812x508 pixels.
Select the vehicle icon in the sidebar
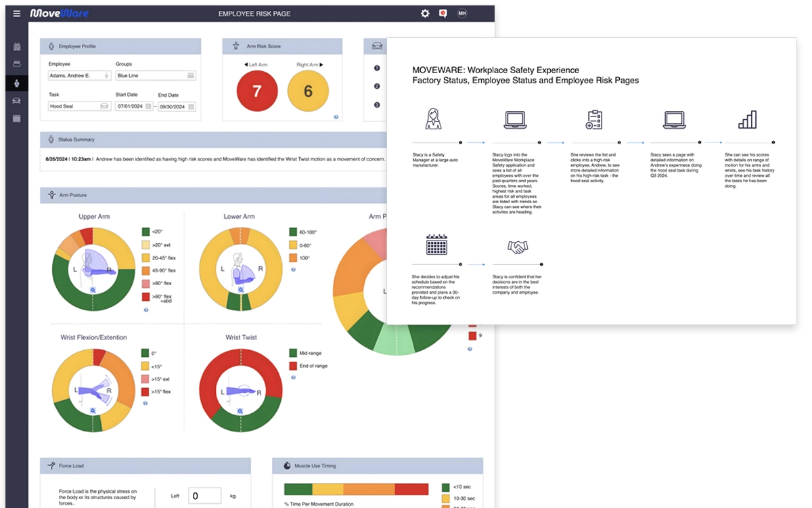(17, 102)
